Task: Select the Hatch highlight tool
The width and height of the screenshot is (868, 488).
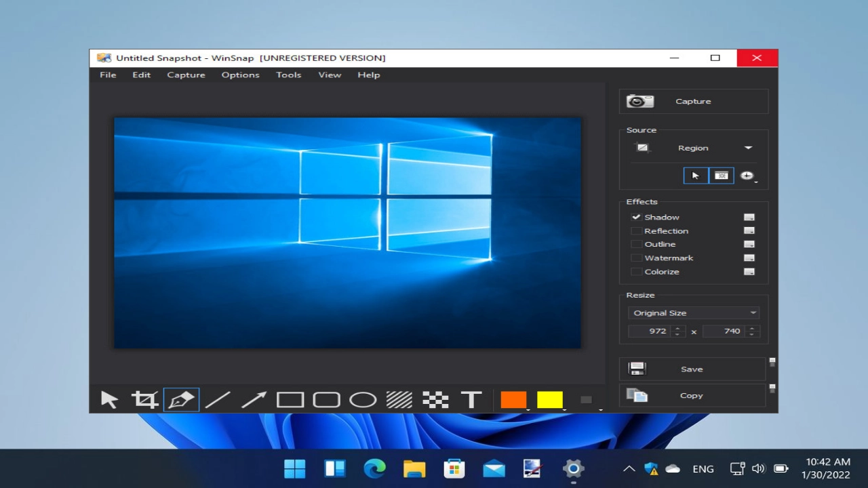Action: pyautogui.click(x=399, y=400)
